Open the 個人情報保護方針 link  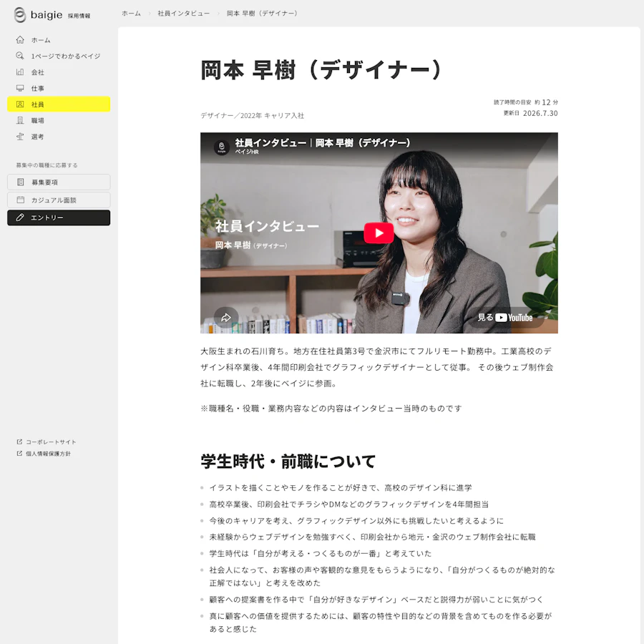[x=44, y=454]
